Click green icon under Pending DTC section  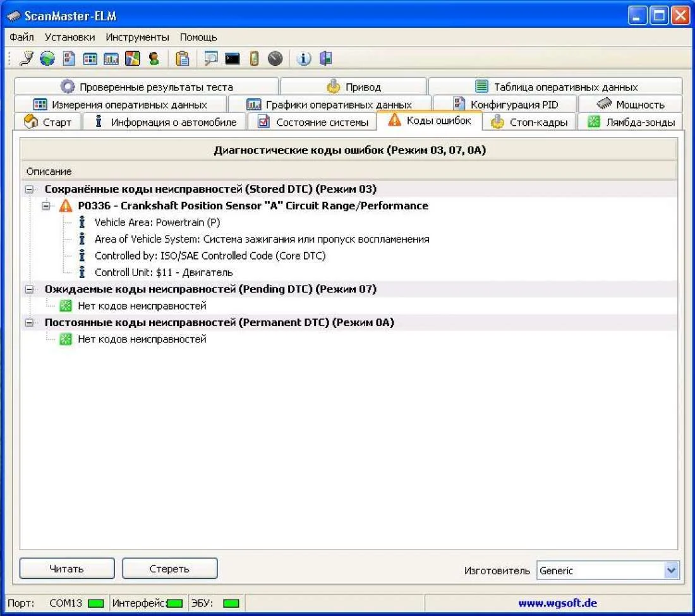point(66,305)
